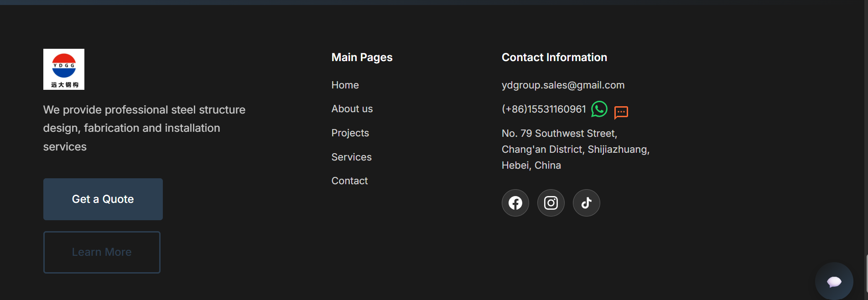Image resolution: width=868 pixels, height=300 pixels.
Task: Click the page vertical scrollbar thumb
Action: (x=867, y=274)
